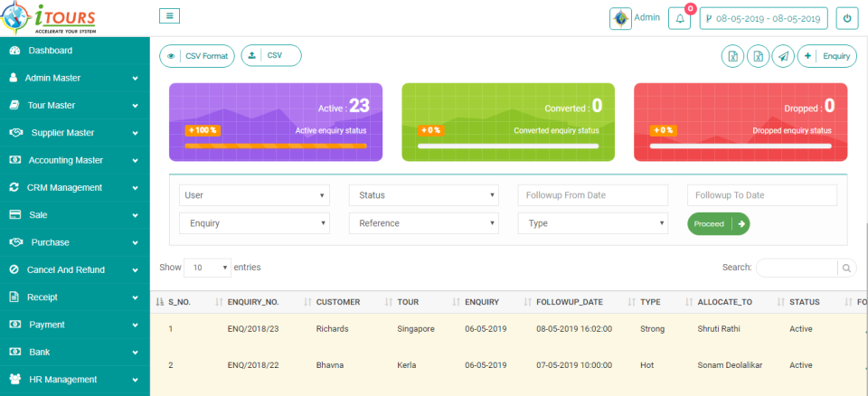This screenshot has width=868, height=396.
Task: Open the Purchase menu item
Action: pos(75,242)
